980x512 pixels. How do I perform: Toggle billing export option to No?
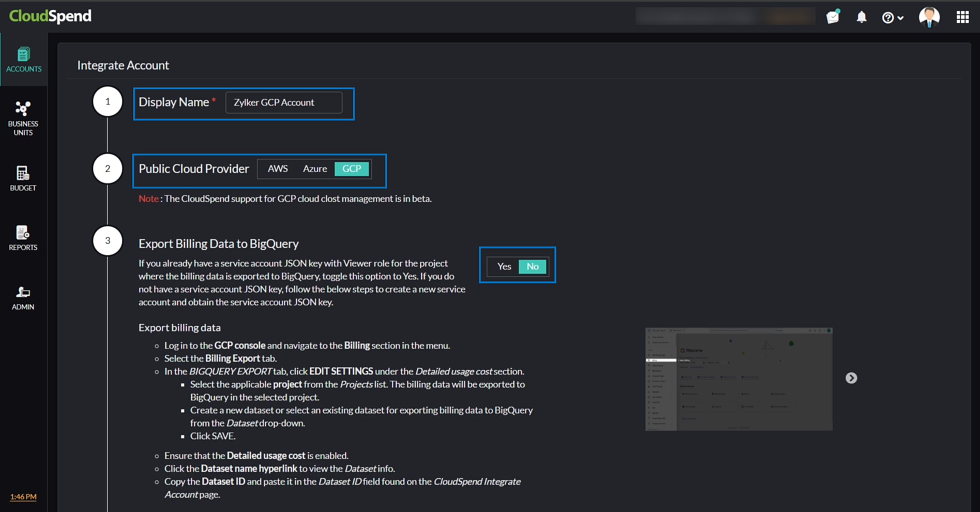click(533, 266)
